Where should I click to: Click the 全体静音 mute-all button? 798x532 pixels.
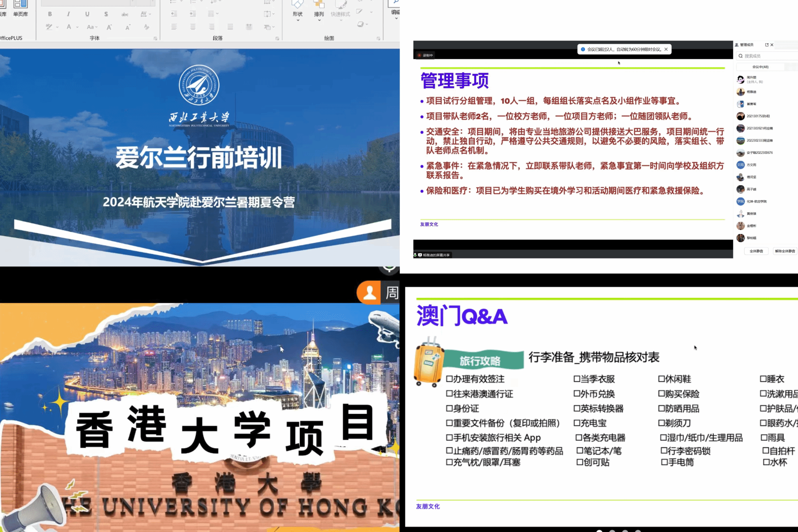pyautogui.click(x=756, y=251)
